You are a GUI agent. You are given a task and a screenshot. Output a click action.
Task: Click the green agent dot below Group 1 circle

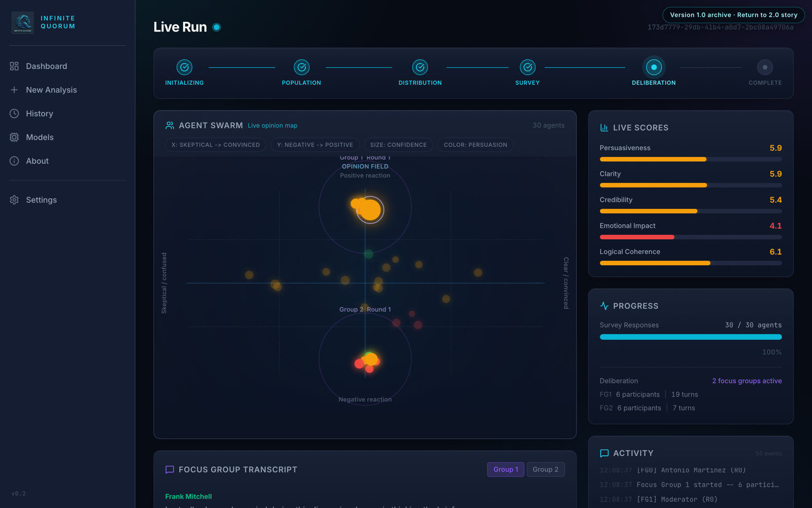pyautogui.click(x=368, y=253)
